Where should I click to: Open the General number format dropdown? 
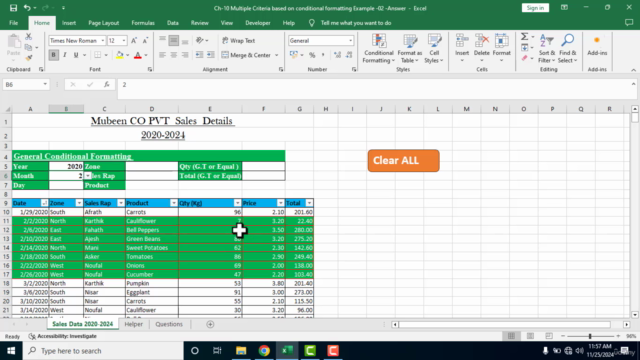pos(350,40)
